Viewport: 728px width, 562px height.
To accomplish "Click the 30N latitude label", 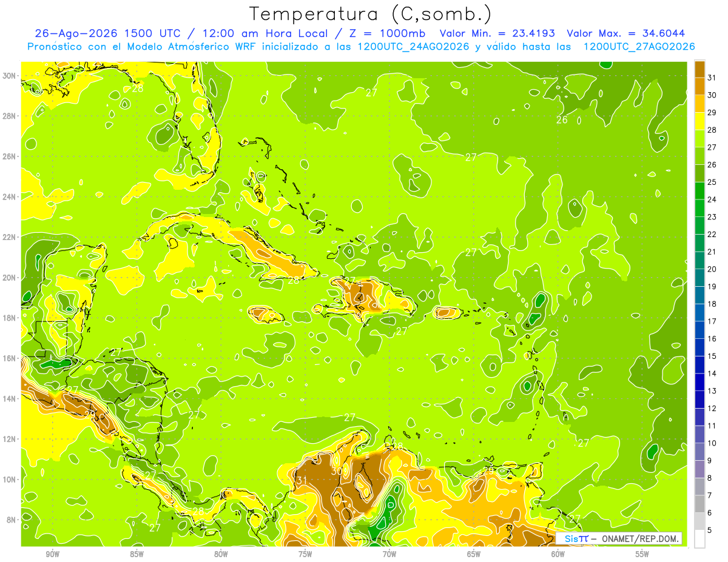I will click(x=9, y=75).
